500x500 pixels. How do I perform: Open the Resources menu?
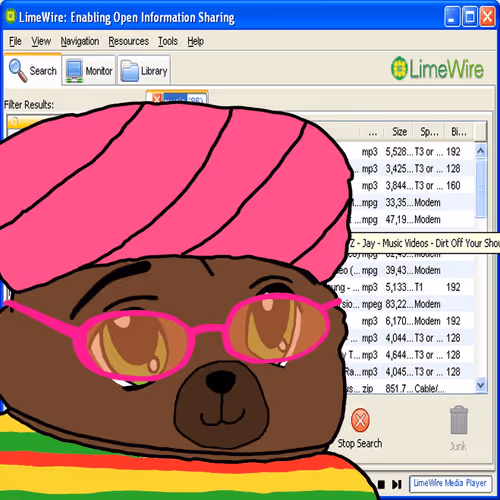(x=129, y=41)
